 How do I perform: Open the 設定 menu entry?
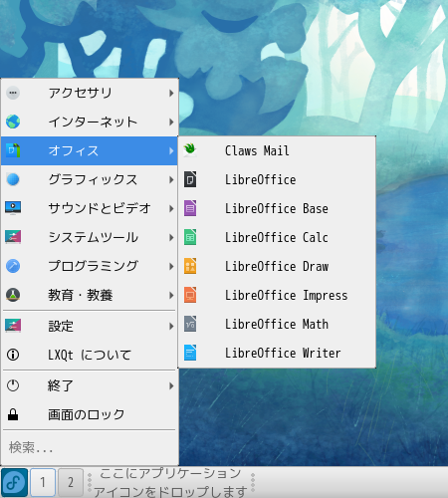90,326
